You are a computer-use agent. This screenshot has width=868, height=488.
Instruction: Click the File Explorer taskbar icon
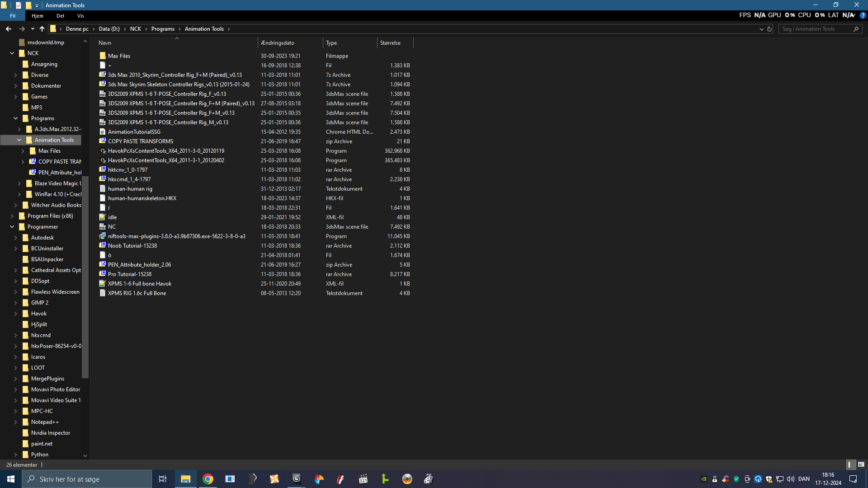[x=185, y=479]
